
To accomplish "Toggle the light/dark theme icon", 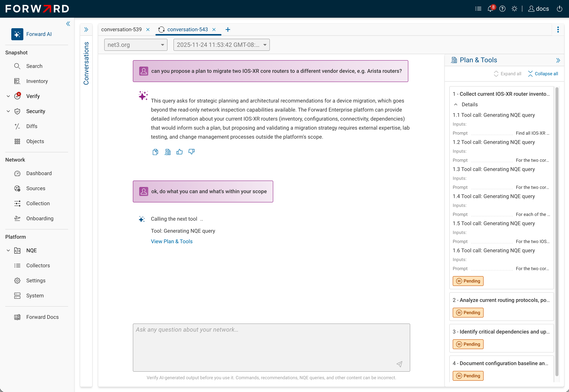I will tap(514, 9).
